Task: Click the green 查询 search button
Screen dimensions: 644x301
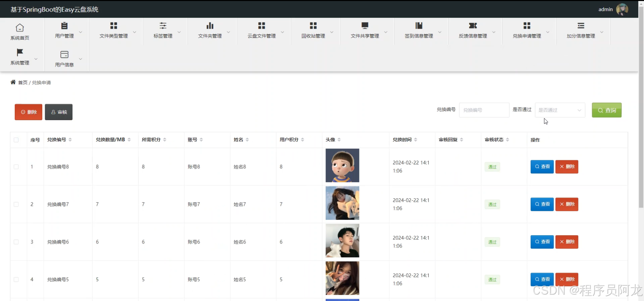Action: point(606,110)
